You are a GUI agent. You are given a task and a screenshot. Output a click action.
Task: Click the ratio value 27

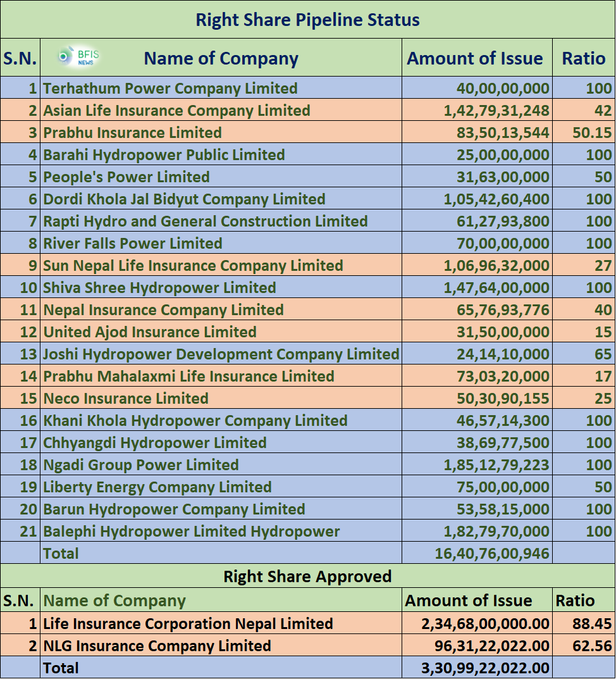point(603,265)
